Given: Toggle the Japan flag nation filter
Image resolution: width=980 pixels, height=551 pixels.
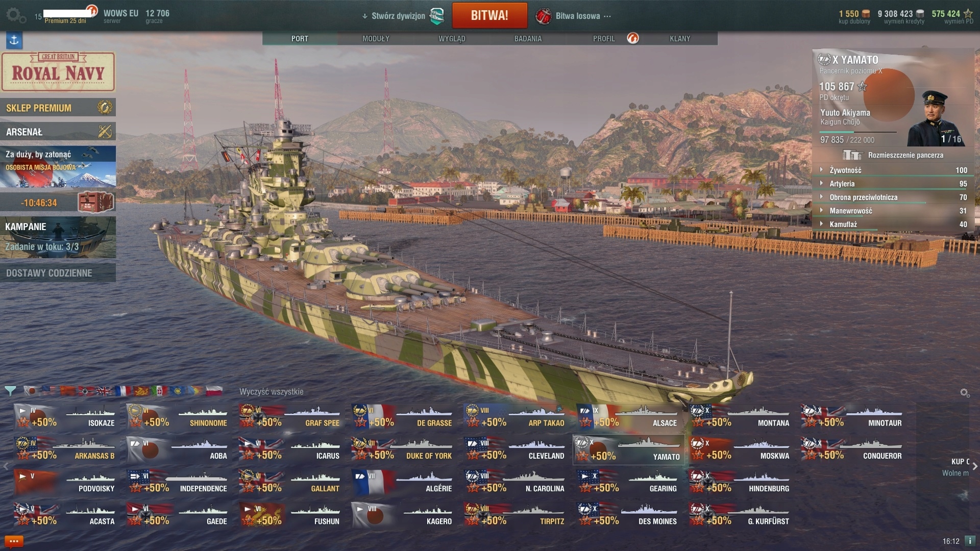Looking at the screenshot, I should [x=30, y=391].
